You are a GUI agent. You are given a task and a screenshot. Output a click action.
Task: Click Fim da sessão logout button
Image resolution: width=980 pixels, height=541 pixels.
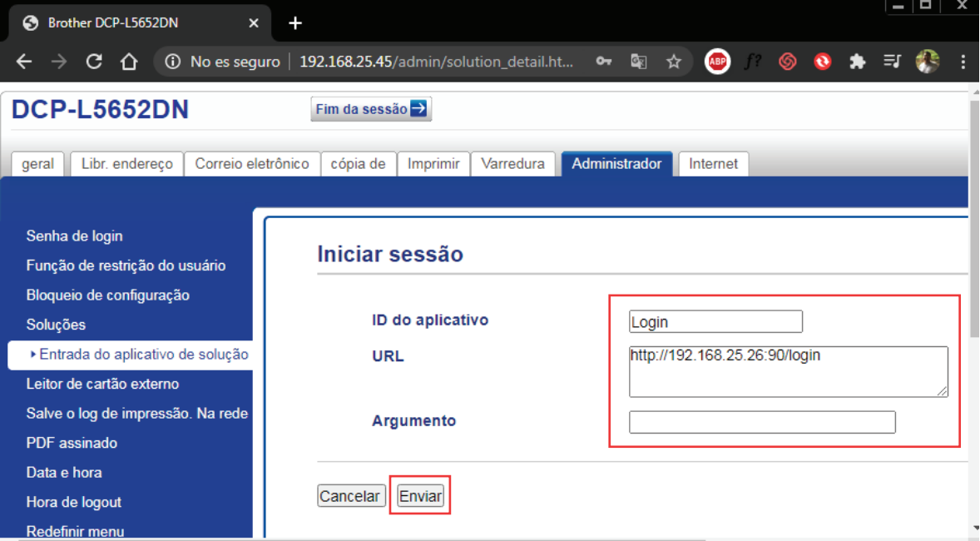(x=371, y=109)
